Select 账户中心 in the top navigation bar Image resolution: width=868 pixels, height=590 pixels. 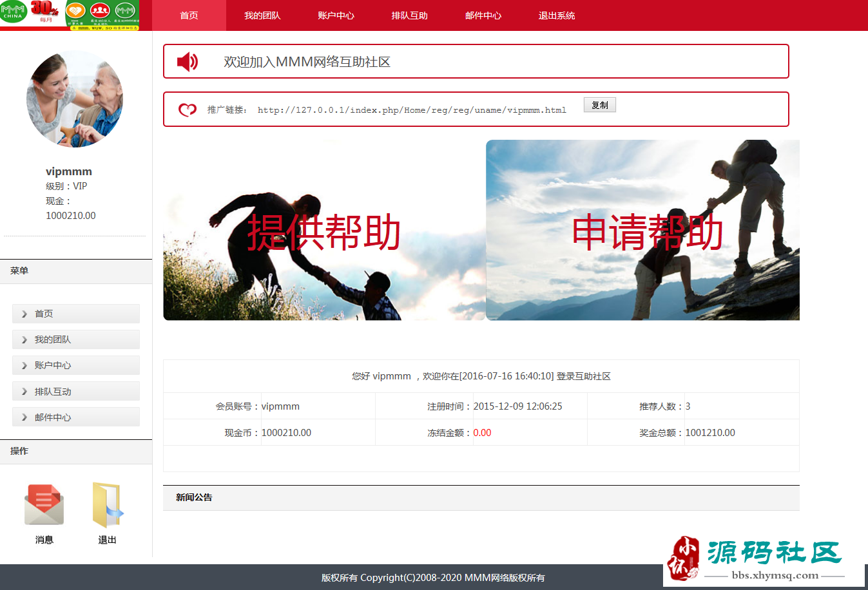336,15
